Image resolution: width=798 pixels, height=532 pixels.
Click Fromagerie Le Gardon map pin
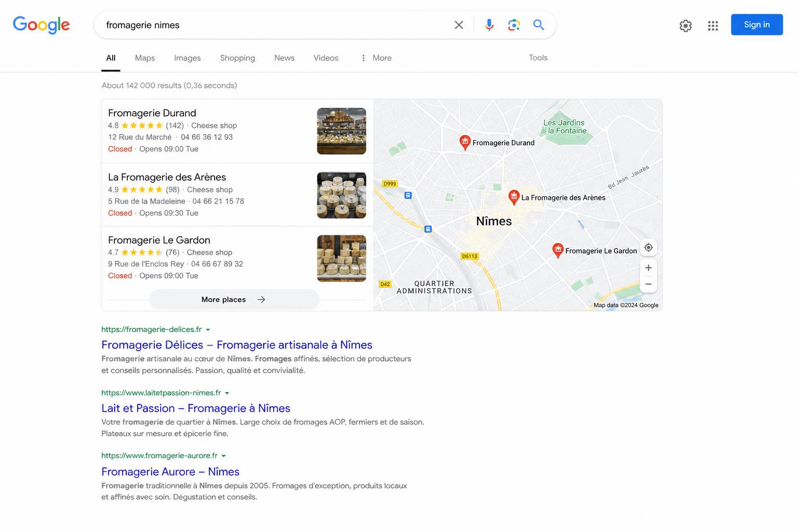coord(558,250)
